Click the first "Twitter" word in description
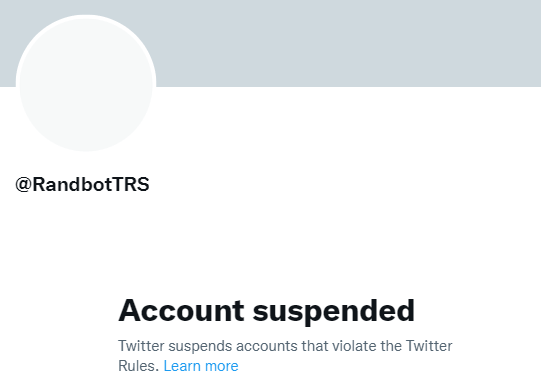Viewport: 541px width, 379px height. 141,346
